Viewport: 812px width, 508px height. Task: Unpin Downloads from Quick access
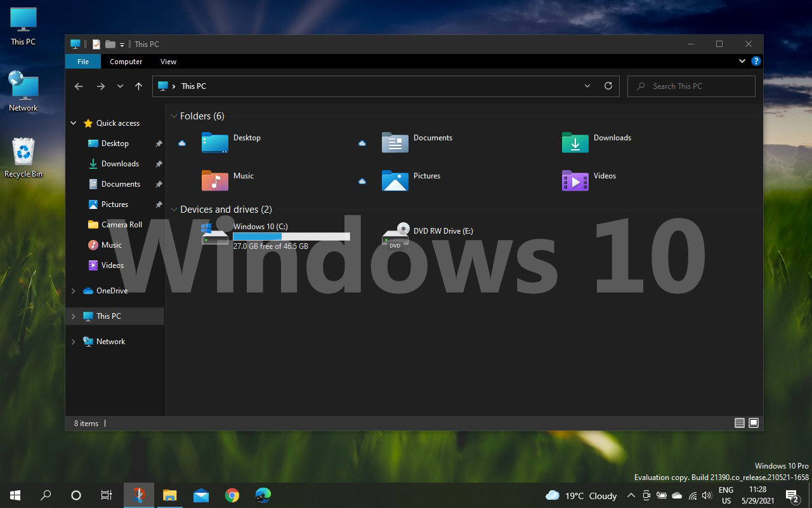pyautogui.click(x=159, y=163)
